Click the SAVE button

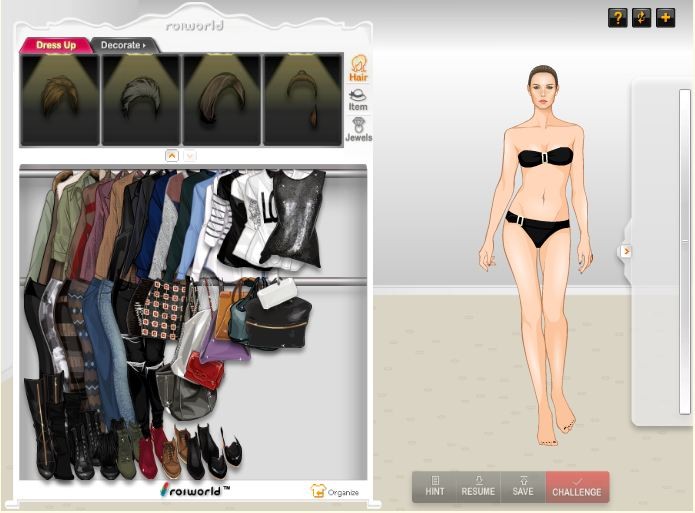pos(523,487)
